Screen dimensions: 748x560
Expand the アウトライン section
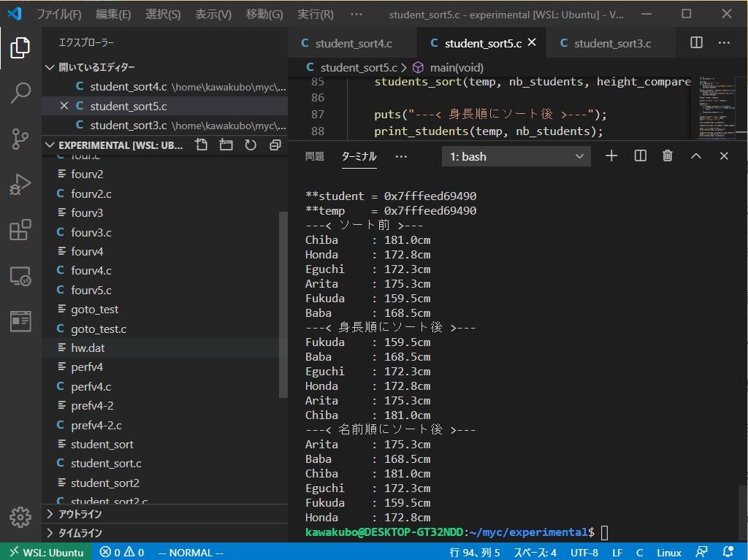(80, 514)
